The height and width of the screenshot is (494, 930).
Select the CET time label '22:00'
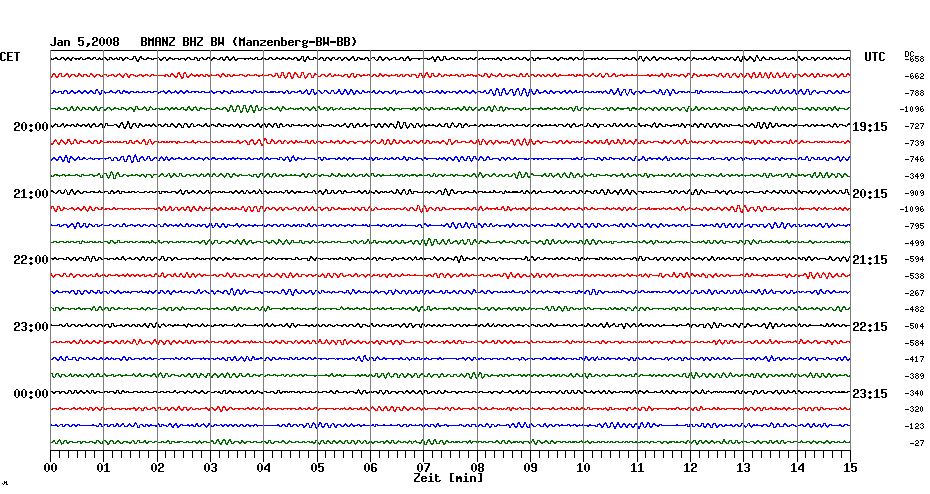tap(31, 260)
